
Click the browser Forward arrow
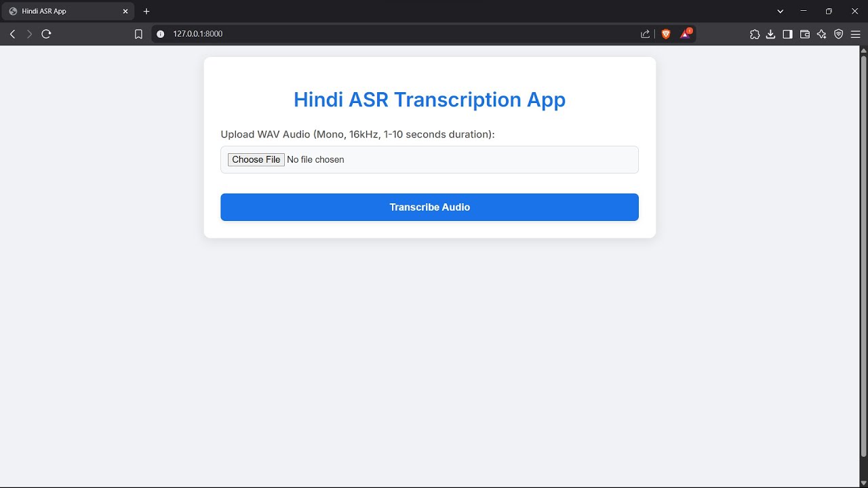29,34
